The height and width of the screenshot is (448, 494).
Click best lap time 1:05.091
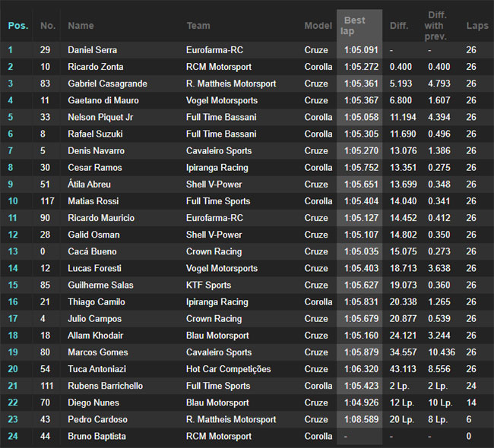click(x=361, y=50)
